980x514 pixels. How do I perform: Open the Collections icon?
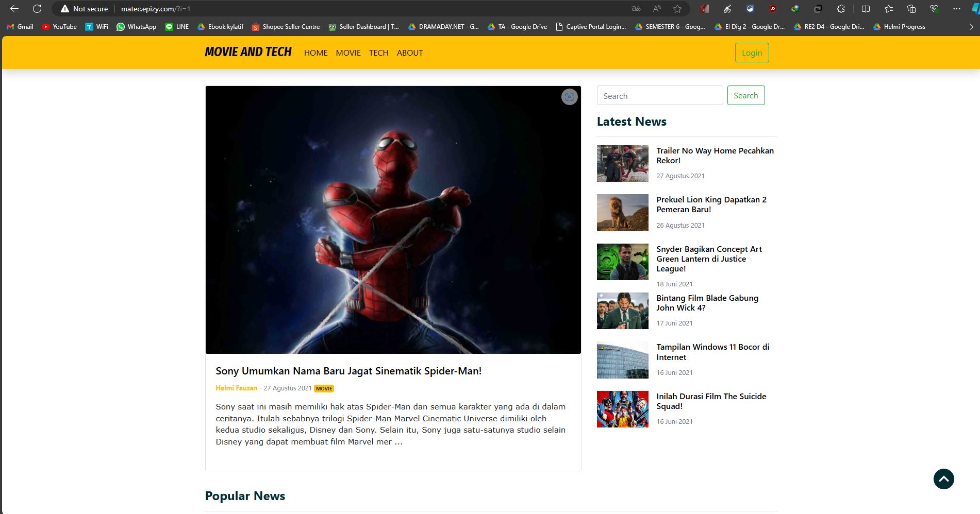tap(911, 9)
